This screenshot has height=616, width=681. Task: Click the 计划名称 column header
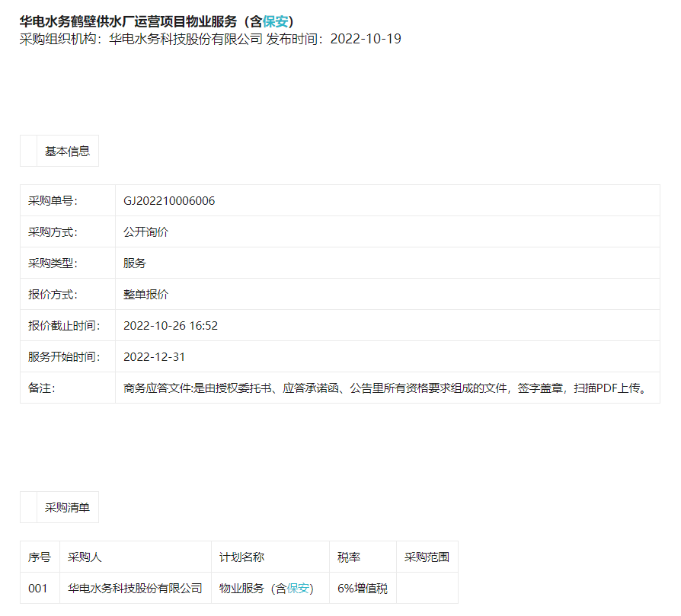[241, 557]
